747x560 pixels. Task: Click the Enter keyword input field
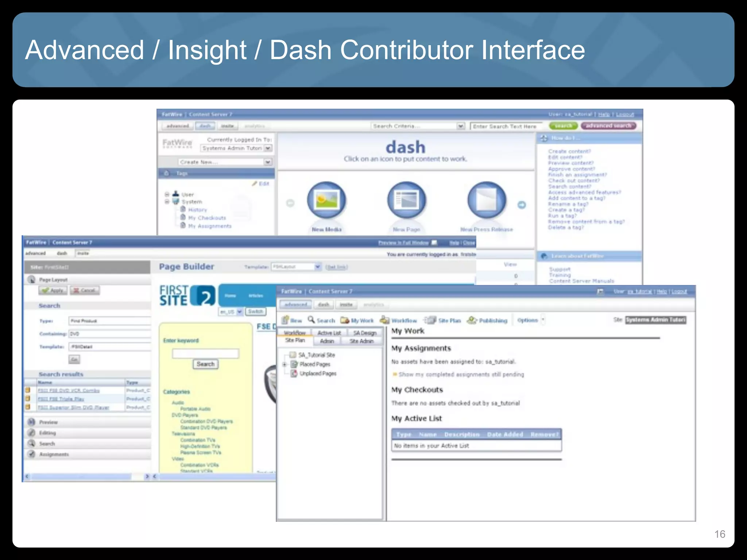[x=206, y=353]
